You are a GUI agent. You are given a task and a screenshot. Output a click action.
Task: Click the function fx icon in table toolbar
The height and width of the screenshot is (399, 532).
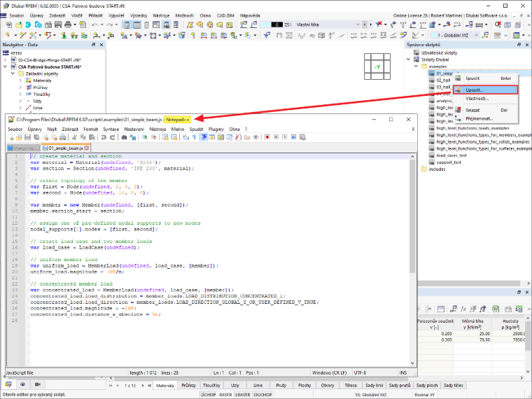pyautogui.click(x=463, y=309)
